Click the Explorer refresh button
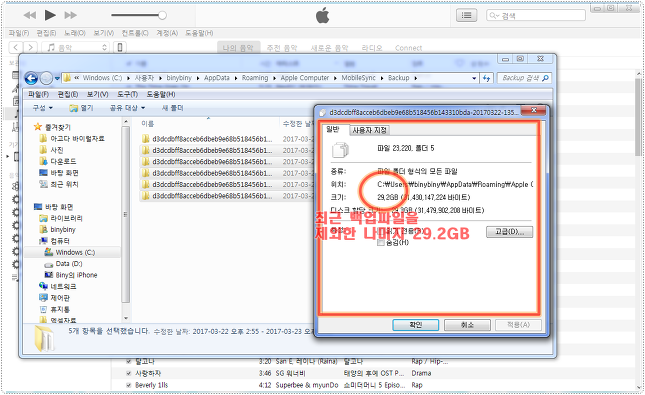This screenshot has width=645, height=395. tap(487, 78)
